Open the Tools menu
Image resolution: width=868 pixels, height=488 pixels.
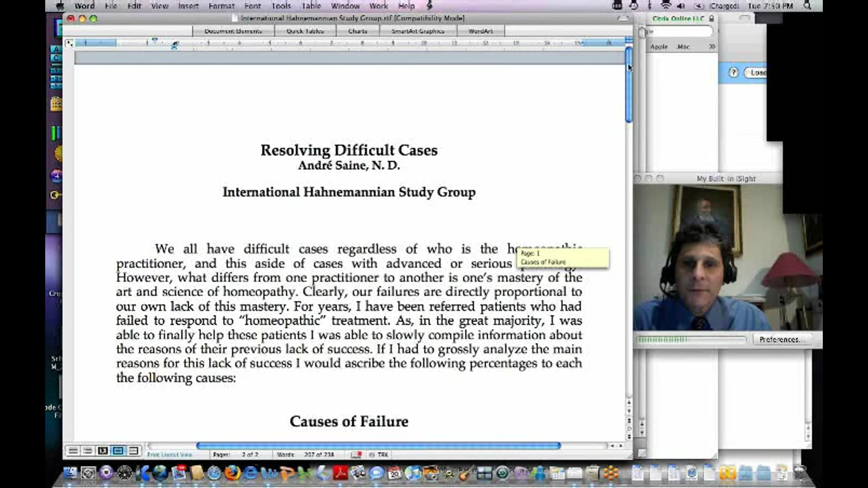(281, 6)
